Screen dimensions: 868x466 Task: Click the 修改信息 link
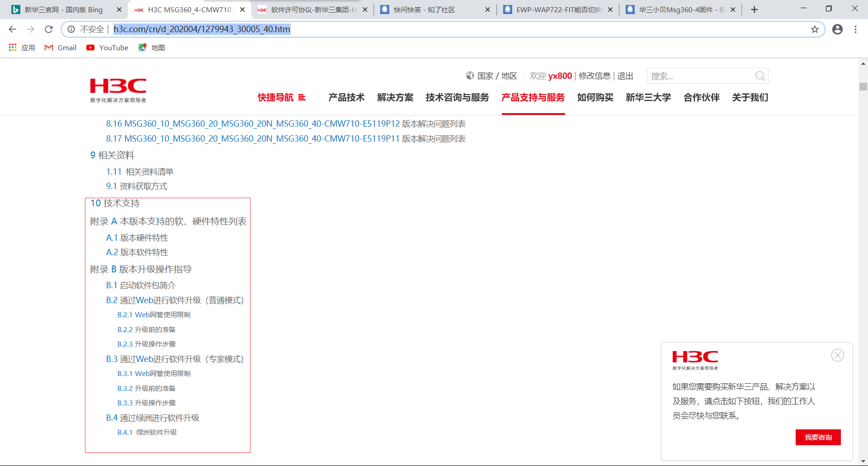coord(594,76)
